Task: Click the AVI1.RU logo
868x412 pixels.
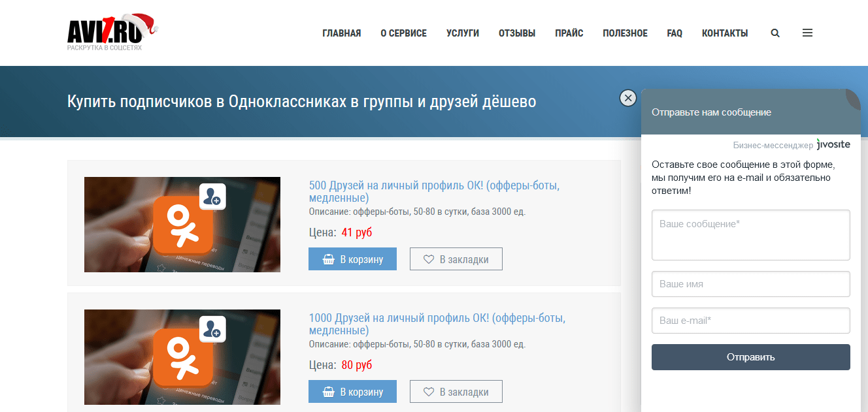Action: click(112, 32)
